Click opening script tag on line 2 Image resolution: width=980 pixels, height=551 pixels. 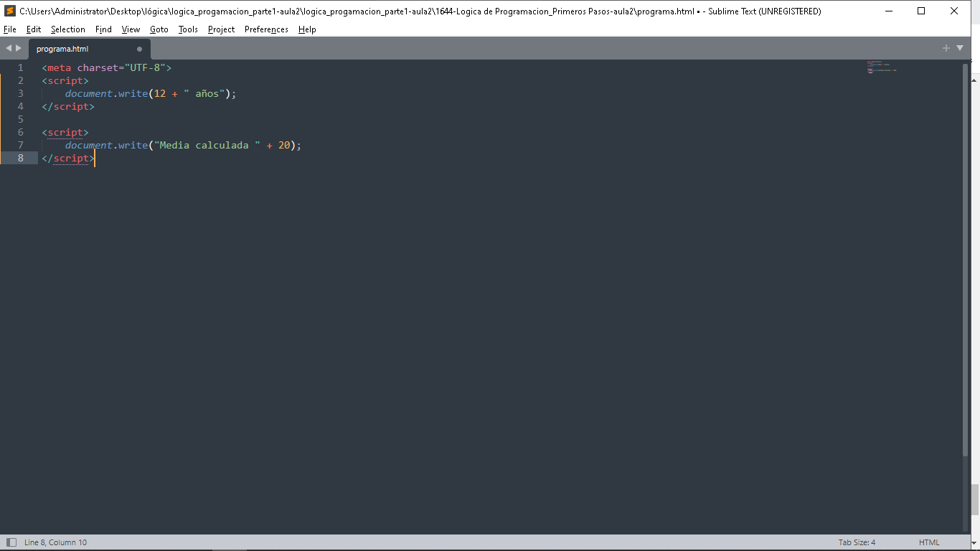[65, 80]
